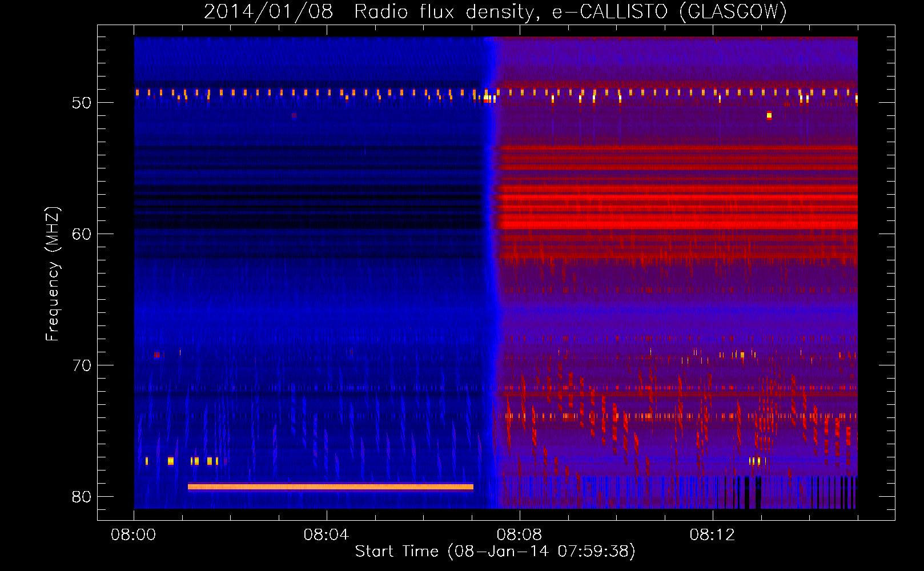Click the '08:12' time tick label
This screenshot has width=924, height=571.
pyautogui.click(x=712, y=535)
